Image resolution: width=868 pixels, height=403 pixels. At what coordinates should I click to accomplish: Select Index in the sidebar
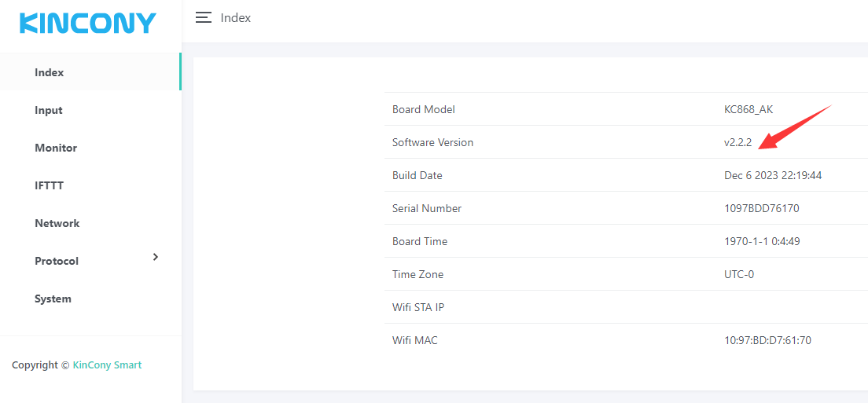tap(49, 72)
